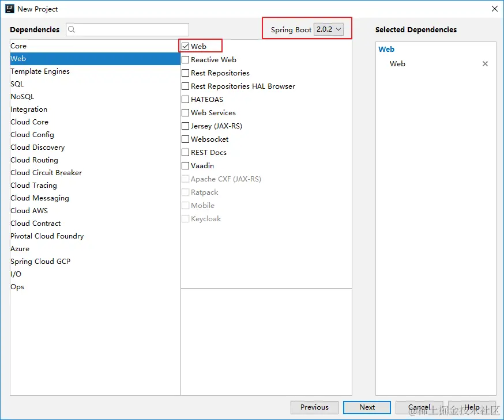The height and width of the screenshot is (420, 504).
Task: Click the Previous button
Action: click(x=314, y=407)
